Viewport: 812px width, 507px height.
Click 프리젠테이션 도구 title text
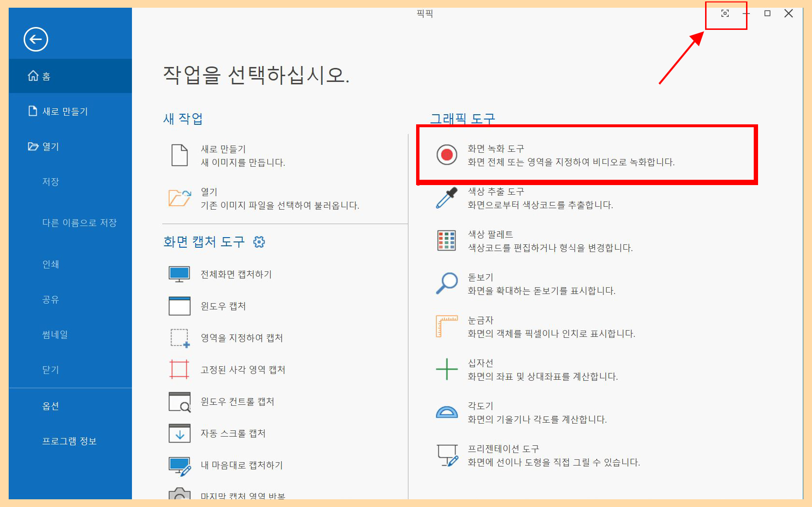coord(503,449)
